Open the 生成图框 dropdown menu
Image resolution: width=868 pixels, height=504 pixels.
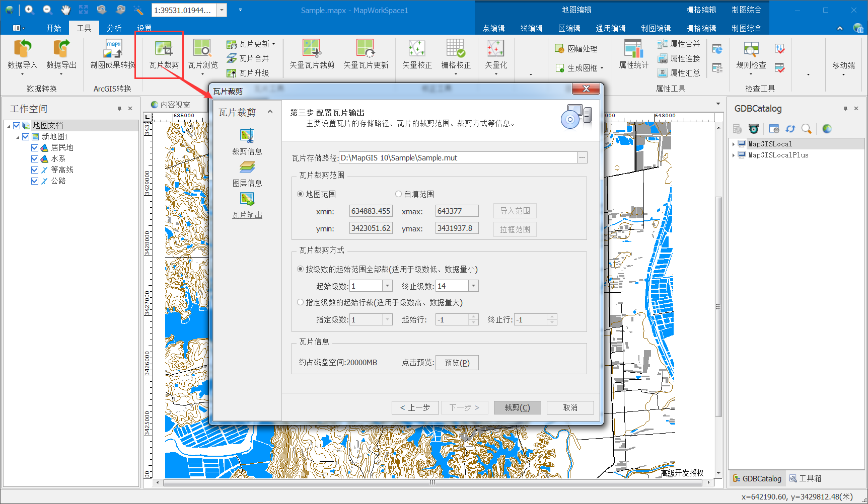(602, 68)
